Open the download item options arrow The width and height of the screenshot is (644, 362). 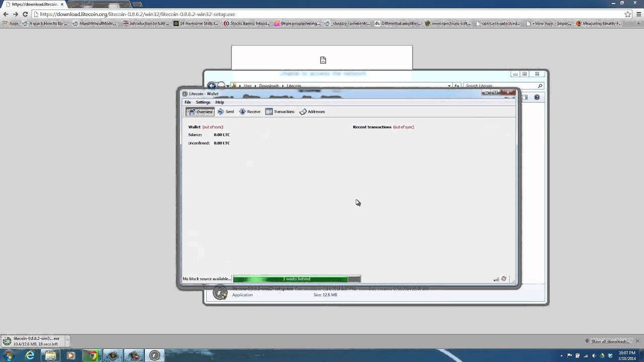[x=67, y=341]
